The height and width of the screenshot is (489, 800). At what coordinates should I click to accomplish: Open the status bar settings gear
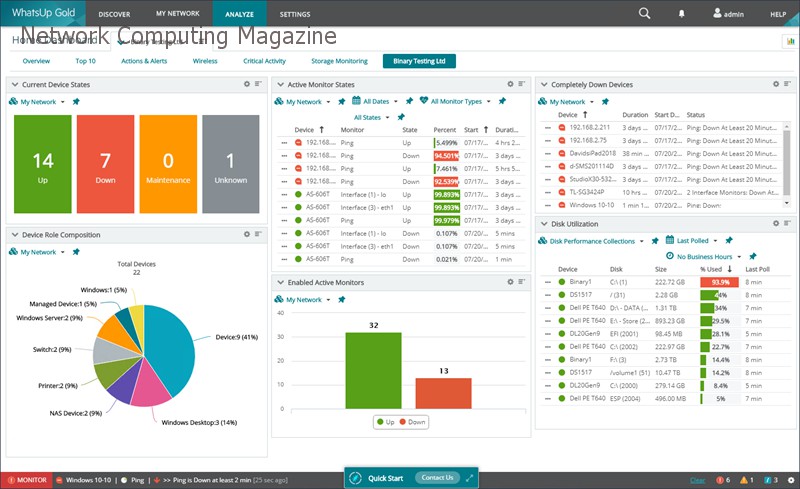(791, 480)
